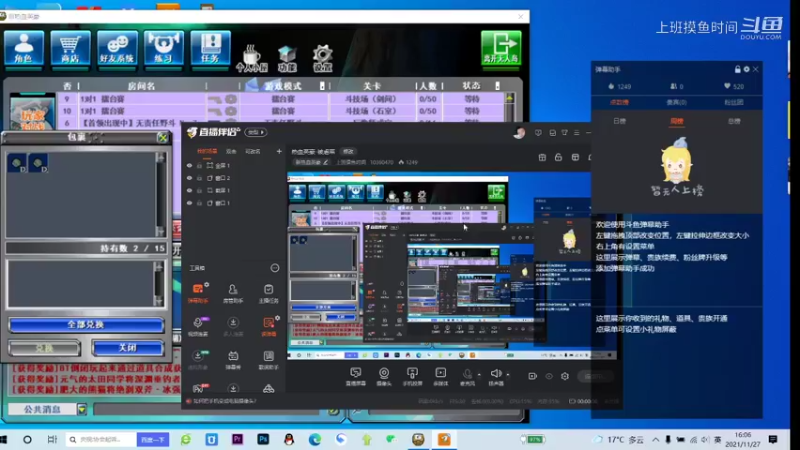Open the 练习 practice icon
The image size is (800, 450).
tap(163, 48)
